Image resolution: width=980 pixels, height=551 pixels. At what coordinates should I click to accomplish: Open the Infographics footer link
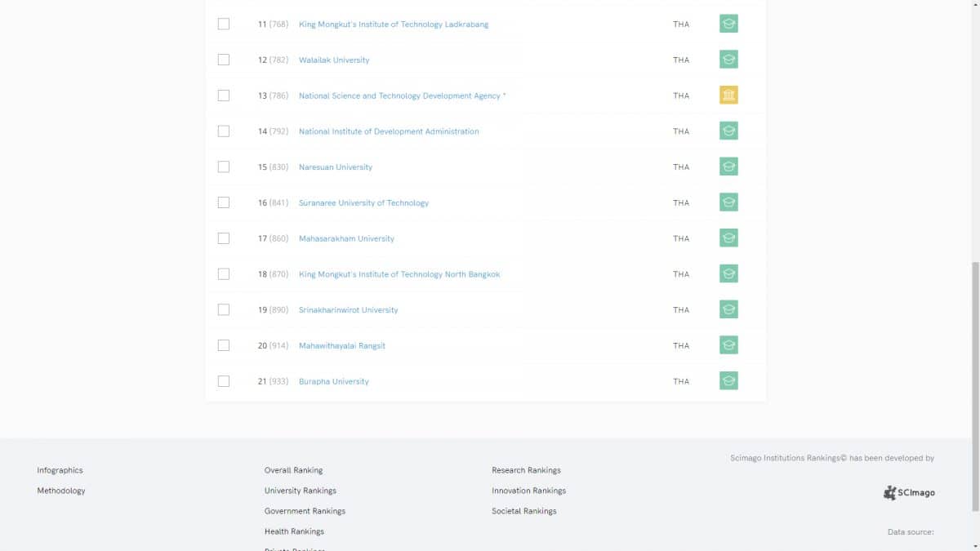pyautogui.click(x=60, y=470)
